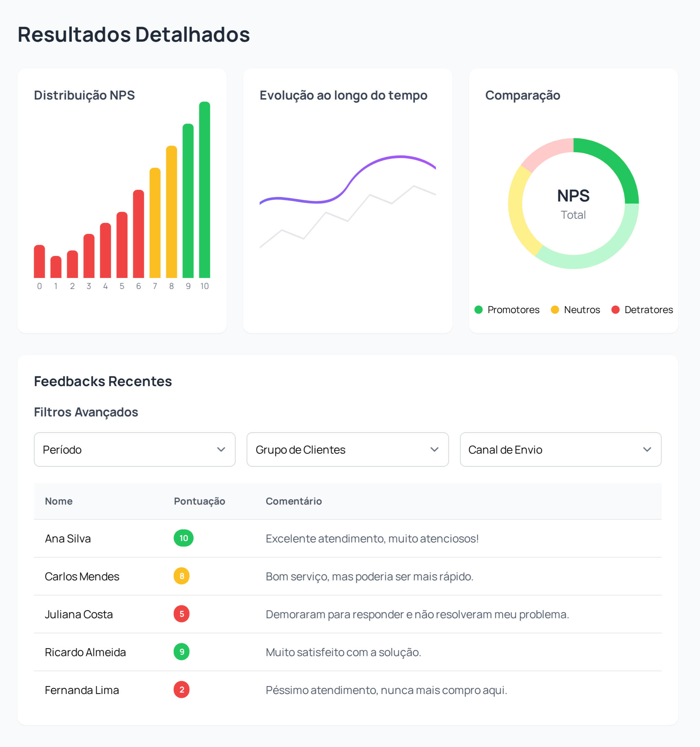700x747 pixels.
Task: Click Ricardo Almeida's green score 9 badge
Action: click(181, 652)
